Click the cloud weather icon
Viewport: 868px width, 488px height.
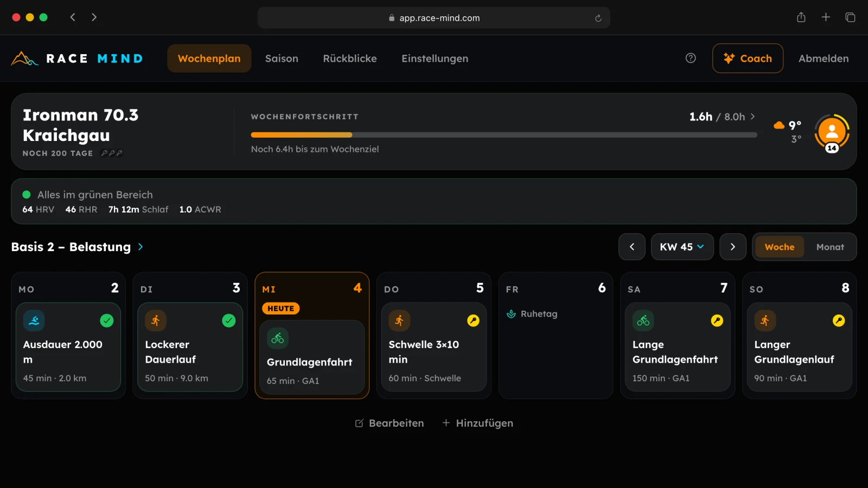tap(779, 125)
